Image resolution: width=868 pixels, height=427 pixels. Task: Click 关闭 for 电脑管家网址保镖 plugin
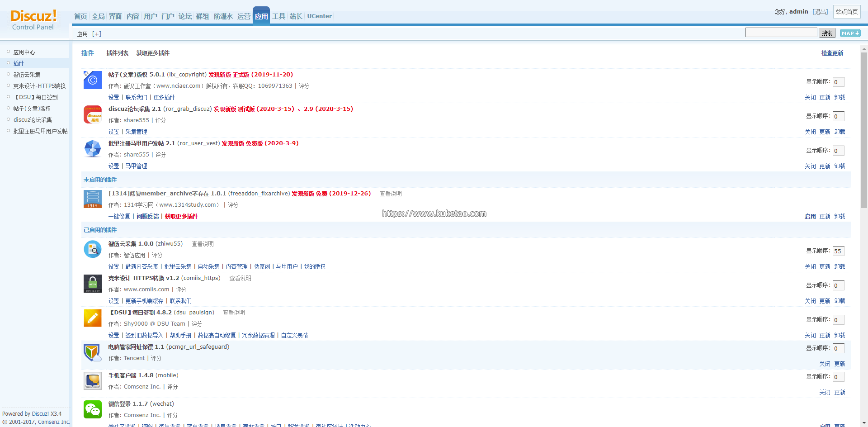click(825, 364)
